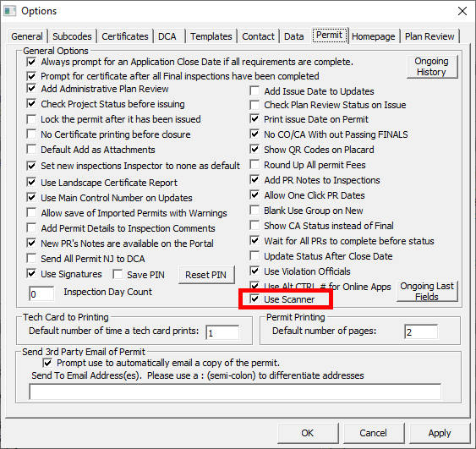This screenshot has width=476, height=449.
Task: Enable Lock the permit after issued
Action: tap(31, 119)
